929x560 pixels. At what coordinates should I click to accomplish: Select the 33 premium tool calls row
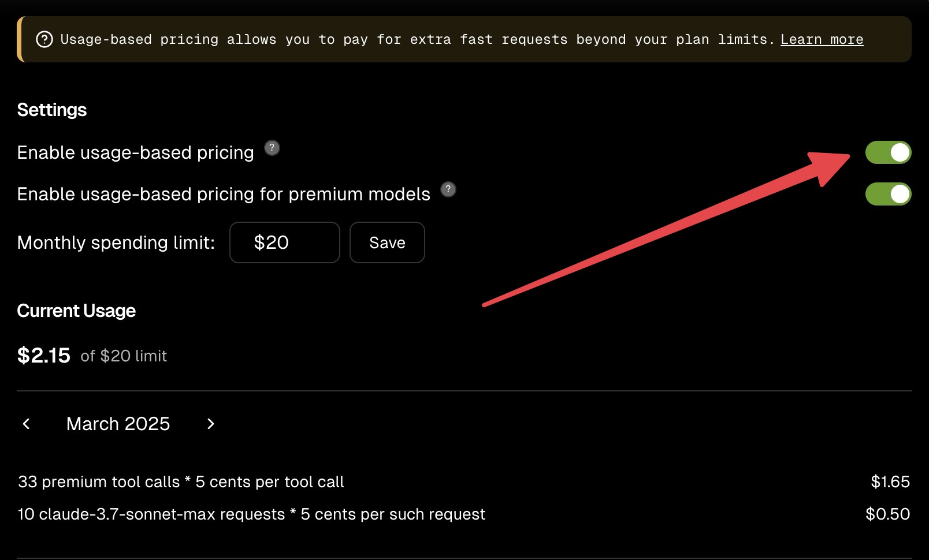(181, 481)
